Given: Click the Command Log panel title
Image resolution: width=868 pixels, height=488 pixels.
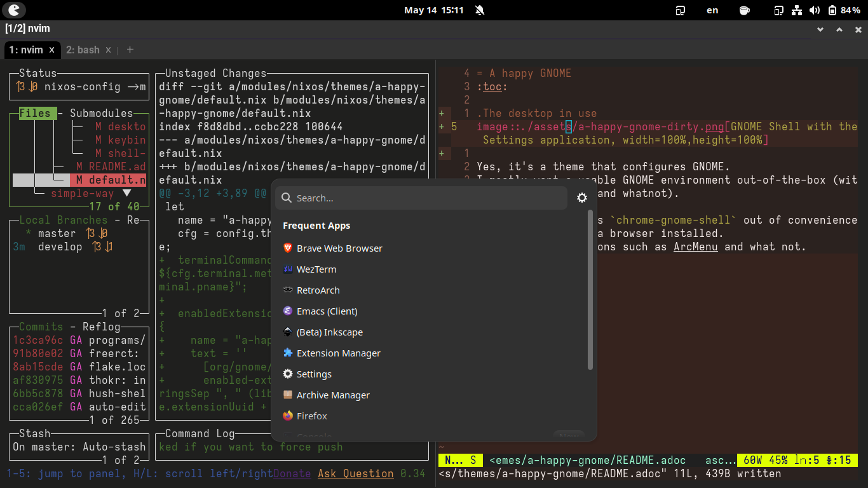Looking at the screenshot, I should point(200,433).
